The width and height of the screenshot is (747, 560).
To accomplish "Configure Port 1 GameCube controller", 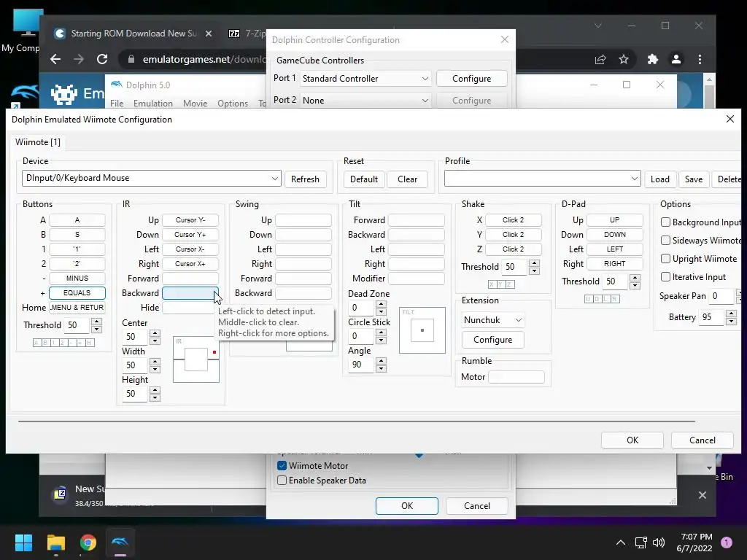I will tap(472, 79).
